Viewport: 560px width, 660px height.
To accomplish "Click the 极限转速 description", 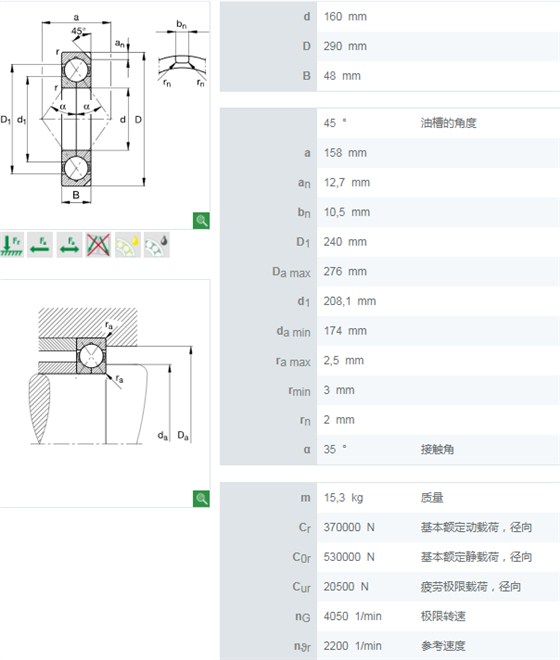I will pyautogui.click(x=443, y=617).
